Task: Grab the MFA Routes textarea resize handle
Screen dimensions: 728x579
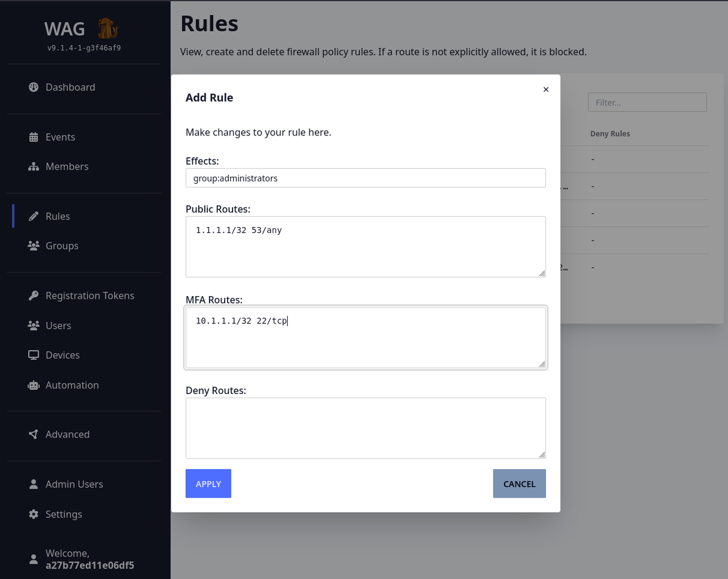Action: pyautogui.click(x=542, y=364)
